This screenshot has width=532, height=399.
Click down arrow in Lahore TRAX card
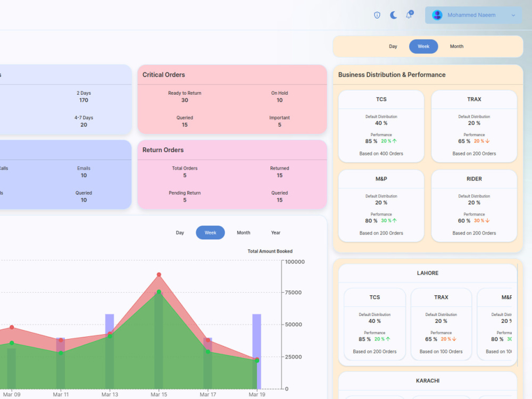pyautogui.click(x=454, y=339)
